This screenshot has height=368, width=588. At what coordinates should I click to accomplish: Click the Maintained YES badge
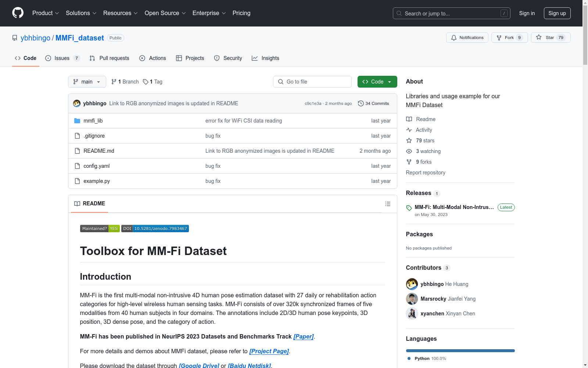[100, 229]
